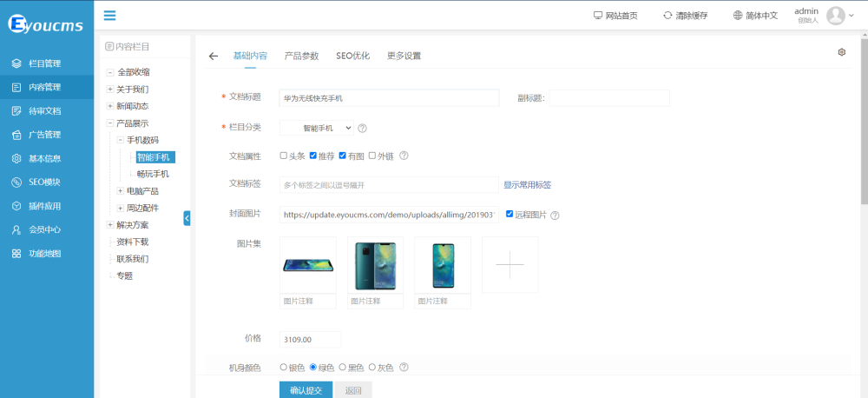Check the 外链 checkbox
This screenshot has width=868, height=398.
click(x=372, y=156)
